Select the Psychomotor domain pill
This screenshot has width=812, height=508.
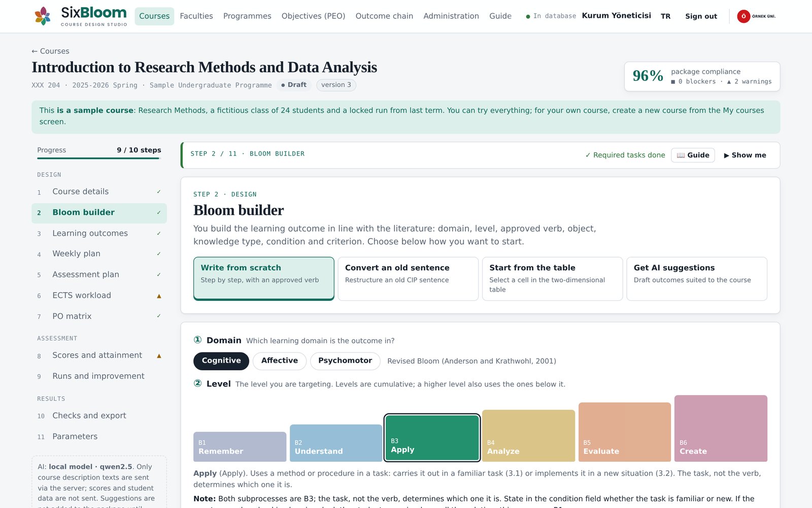pyautogui.click(x=345, y=361)
